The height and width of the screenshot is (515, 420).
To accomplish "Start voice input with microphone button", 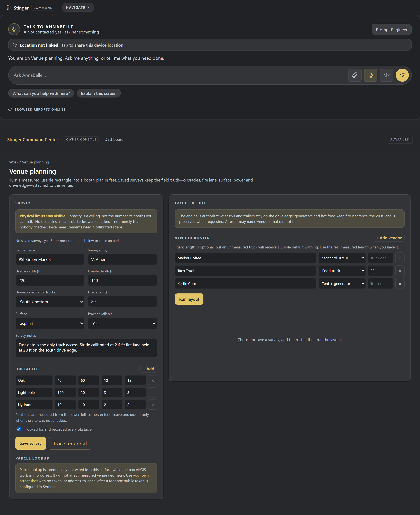I will tap(370, 75).
